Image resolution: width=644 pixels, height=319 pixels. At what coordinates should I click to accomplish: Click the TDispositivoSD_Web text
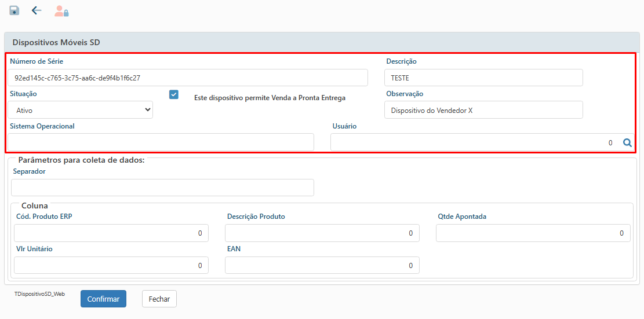click(39, 294)
